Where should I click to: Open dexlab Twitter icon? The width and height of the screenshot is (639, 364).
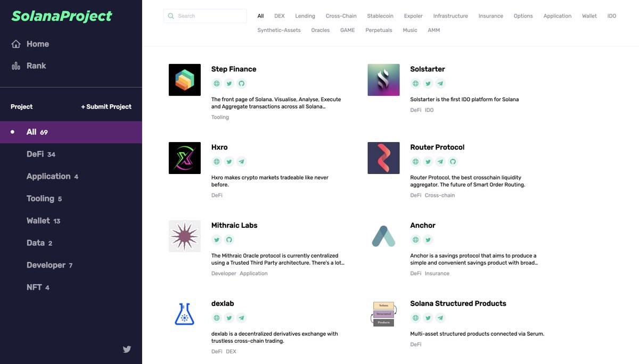pyautogui.click(x=229, y=318)
